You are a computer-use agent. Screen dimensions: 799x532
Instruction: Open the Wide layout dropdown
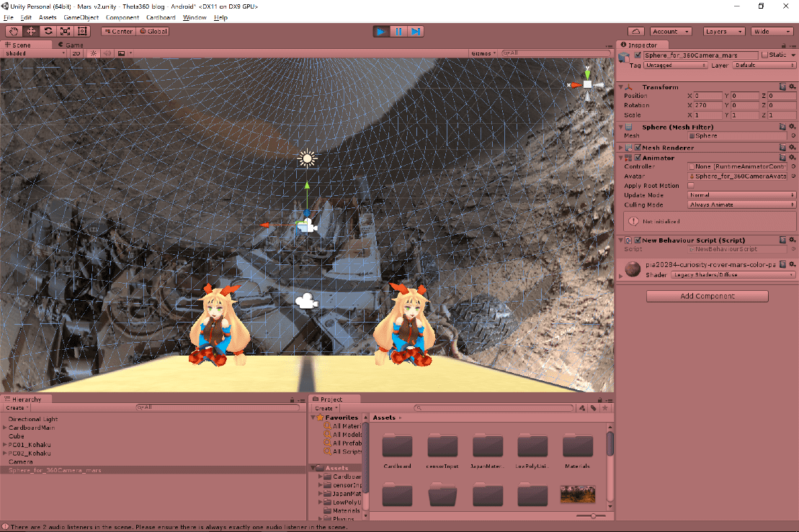772,32
